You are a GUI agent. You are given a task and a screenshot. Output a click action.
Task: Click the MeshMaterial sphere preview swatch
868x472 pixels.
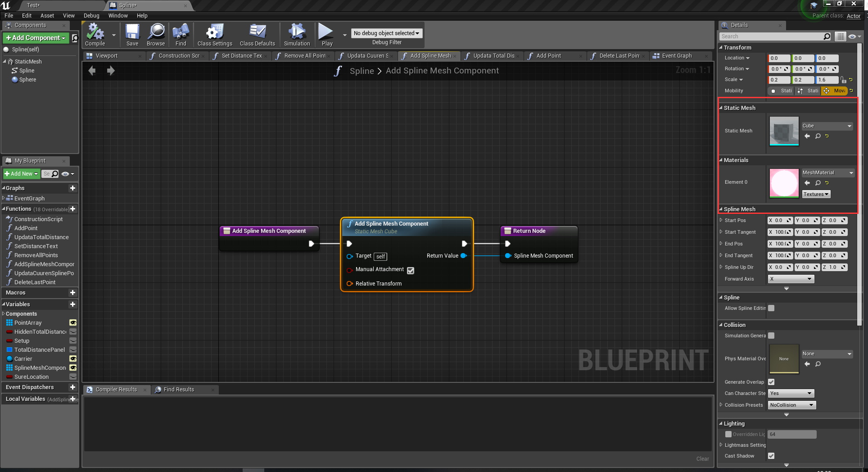click(x=784, y=183)
